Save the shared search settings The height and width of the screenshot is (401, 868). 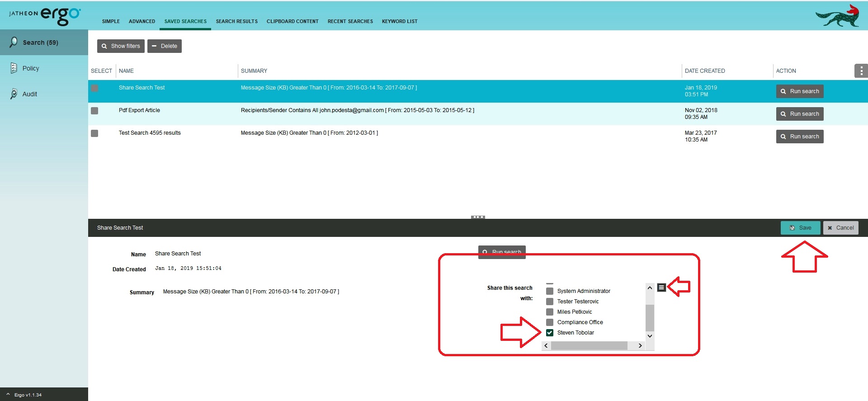click(x=800, y=228)
